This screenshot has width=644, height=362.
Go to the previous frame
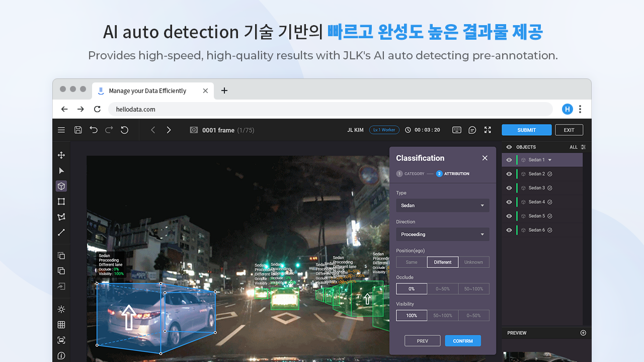(x=153, y=130)
